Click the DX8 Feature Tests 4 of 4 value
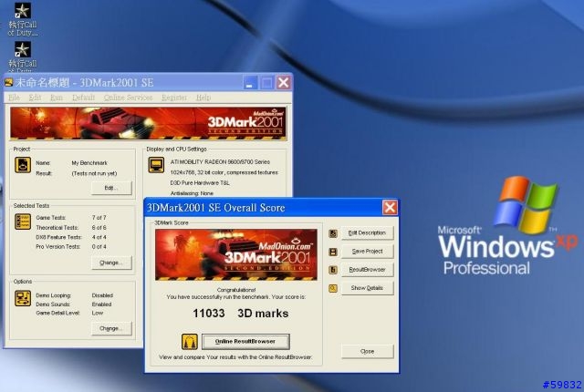Image resolution: width=584 pixels, height=392 pixels. click(99, 237)
